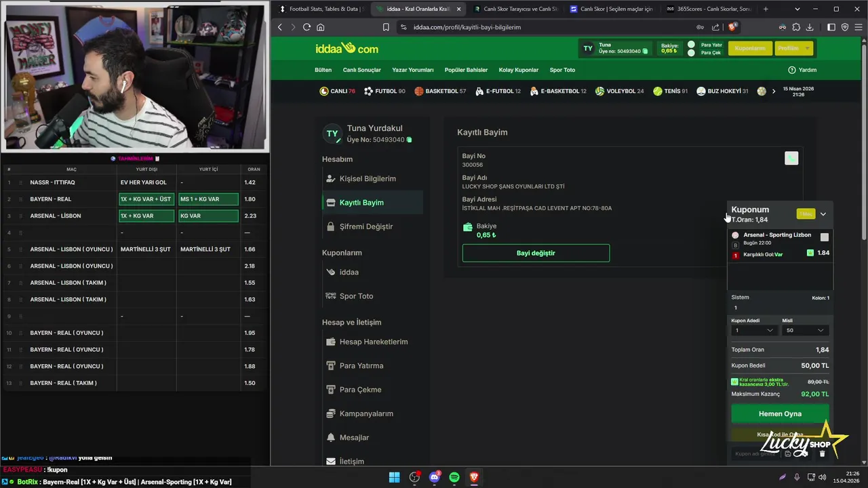Open Spotify from the taskbar
This screenshot has width=868, height=488.
[x=454, y=477]
